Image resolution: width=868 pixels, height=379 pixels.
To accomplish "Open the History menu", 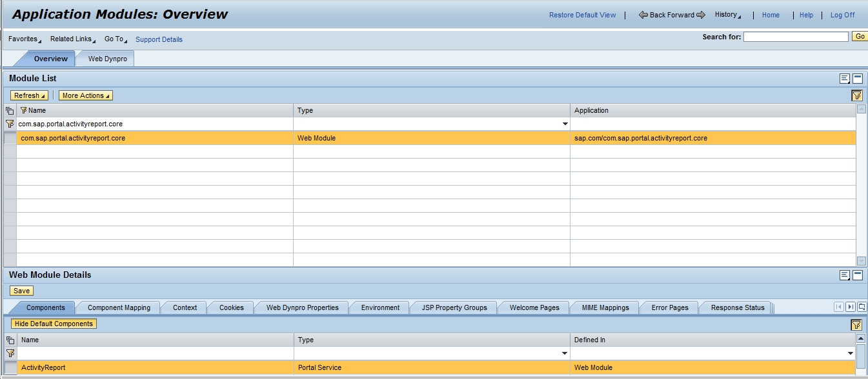I will 728,15.
